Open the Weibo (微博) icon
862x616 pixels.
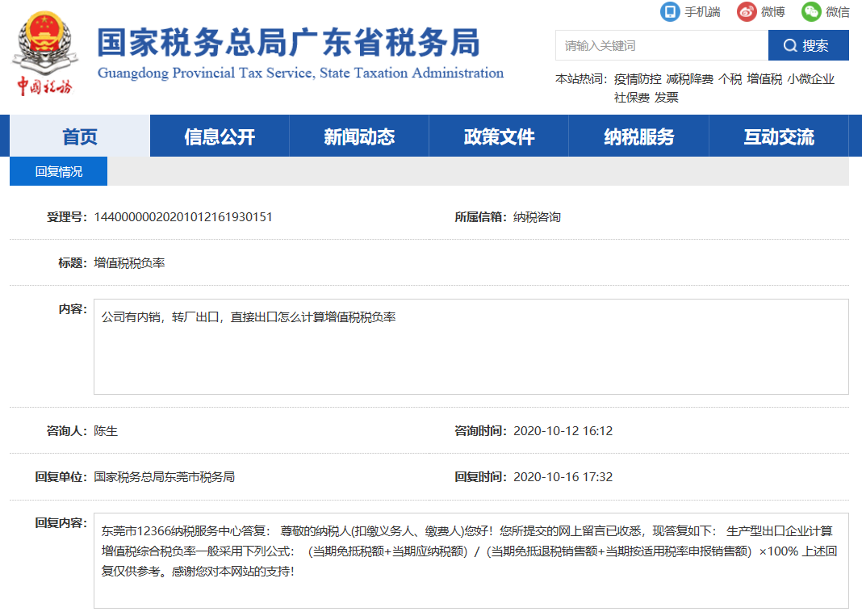click(x=747, y=11)
